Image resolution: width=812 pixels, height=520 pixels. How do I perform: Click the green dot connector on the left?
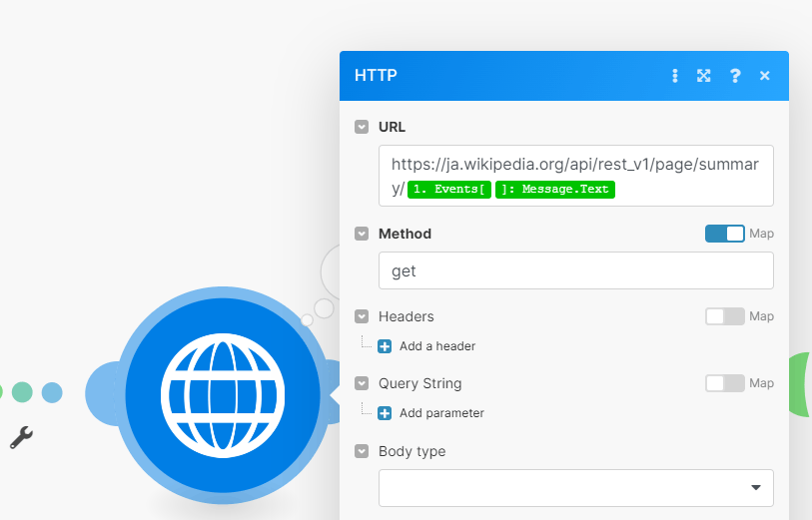[x=22, y=392]
